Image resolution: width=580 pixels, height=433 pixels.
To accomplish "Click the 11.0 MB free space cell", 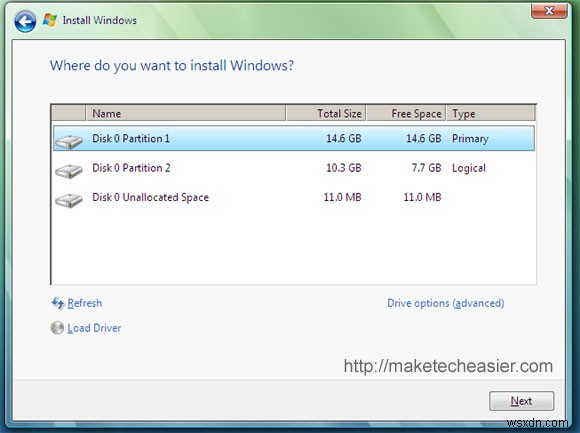I will 422,197.
